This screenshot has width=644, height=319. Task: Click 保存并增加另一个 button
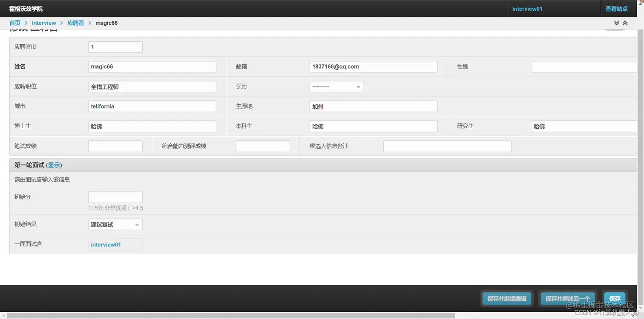pyautogui.click(x=568, y=299)
